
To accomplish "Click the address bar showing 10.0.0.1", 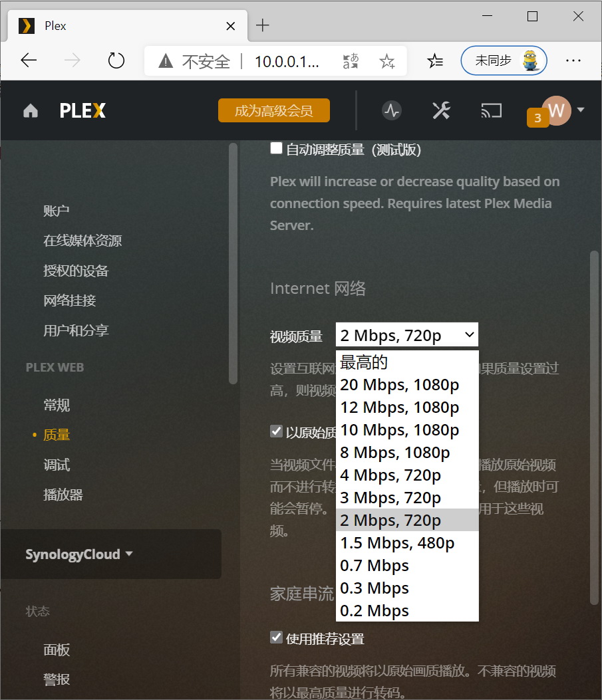I will (287, 61).
